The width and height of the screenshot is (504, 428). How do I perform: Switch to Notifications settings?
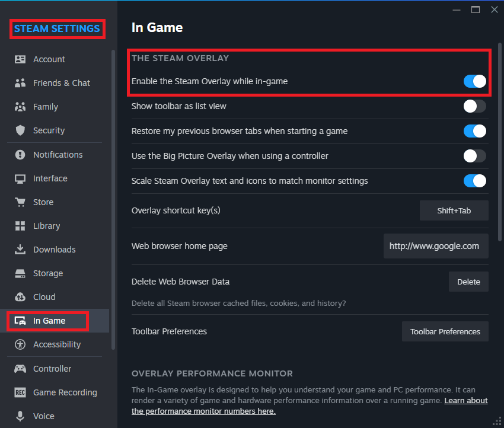click(55, 155)
